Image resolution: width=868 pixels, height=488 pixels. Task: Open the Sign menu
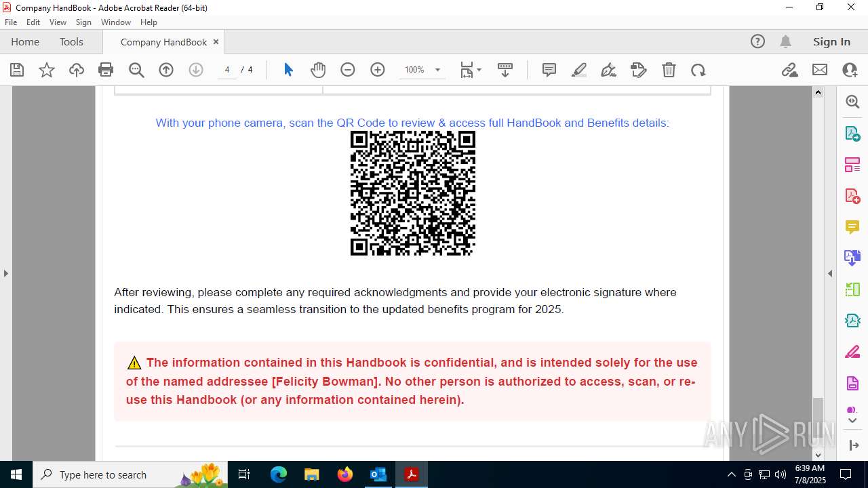click(x=83, y=22)
